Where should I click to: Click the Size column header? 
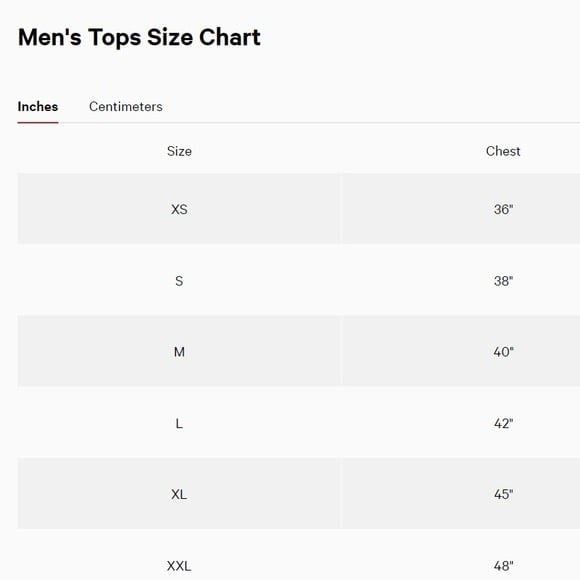click(179, 151)
